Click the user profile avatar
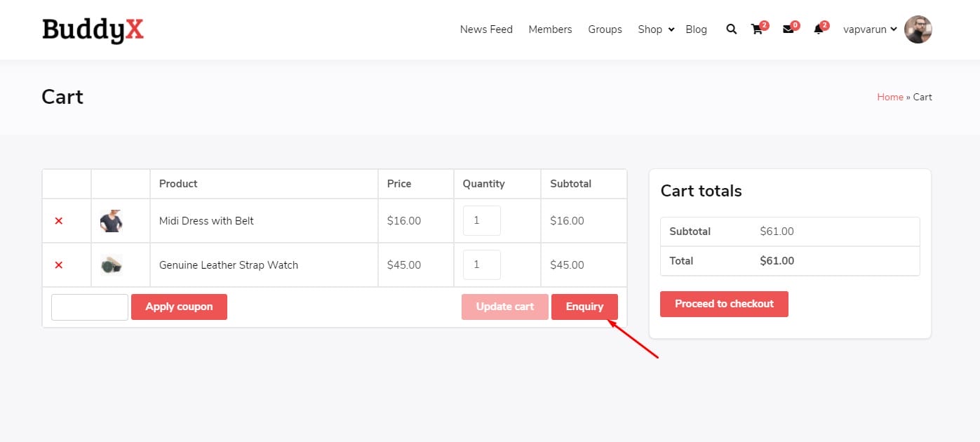The height and width of the screenshot is (442, 980). [918, 29]
